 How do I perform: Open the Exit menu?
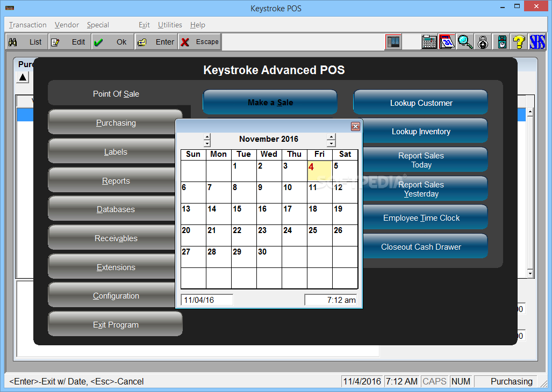click(x=144, y=25)
